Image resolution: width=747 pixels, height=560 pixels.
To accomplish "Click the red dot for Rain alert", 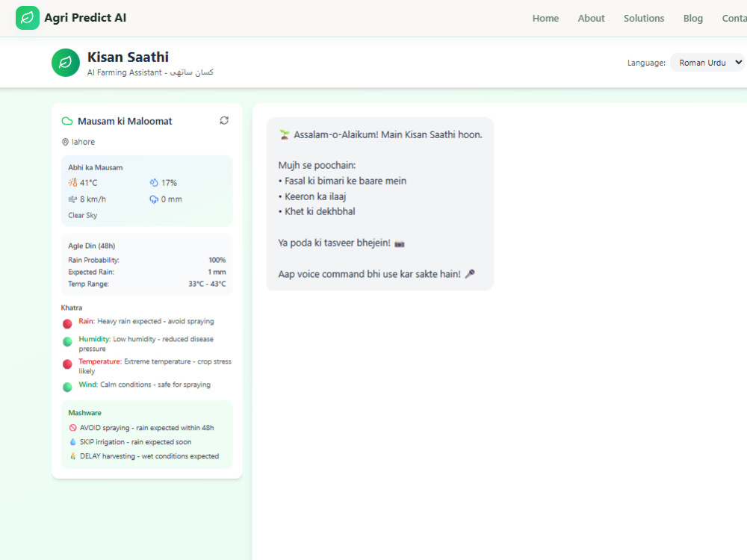I will [x=68, y=324].
